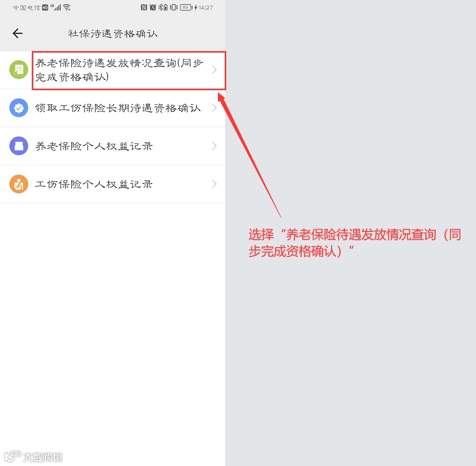This screenshot has width=476, height=466.
Task: Expand chevron for 养老保险待遇发放情况查询
Action: 214,69
